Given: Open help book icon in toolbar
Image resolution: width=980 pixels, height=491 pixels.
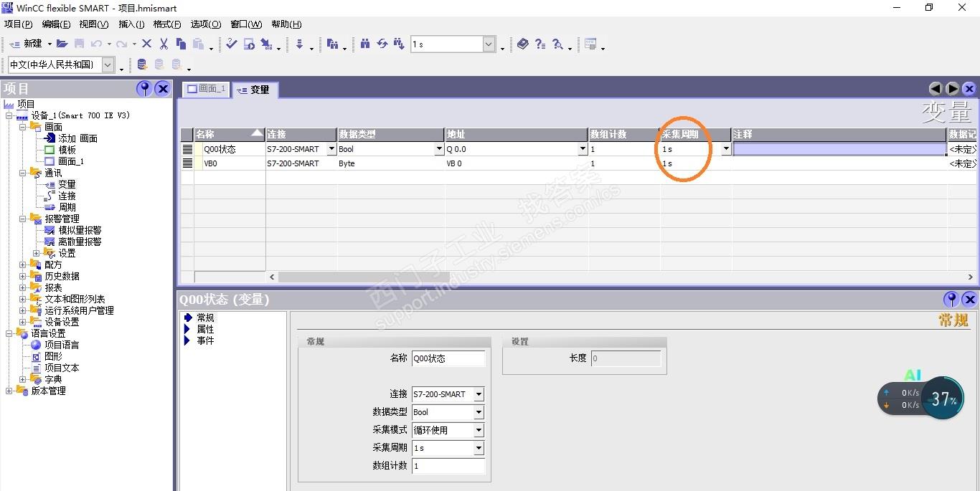Looking at the screenshot, I should [522, 44].
